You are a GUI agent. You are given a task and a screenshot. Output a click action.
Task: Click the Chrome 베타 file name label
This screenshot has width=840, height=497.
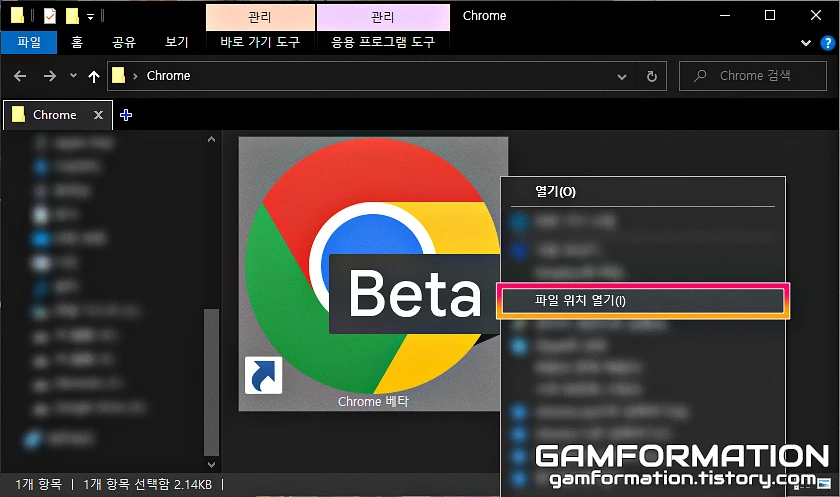point(373,401)
